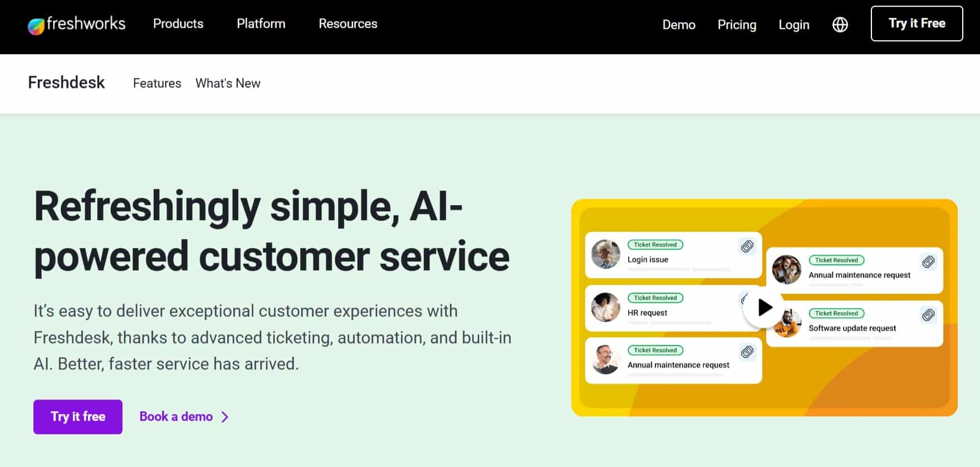This screenshot has width=980, height=467.
Task: Expand the Products menu
Action: pyautogui.click(x=178, y=24)
